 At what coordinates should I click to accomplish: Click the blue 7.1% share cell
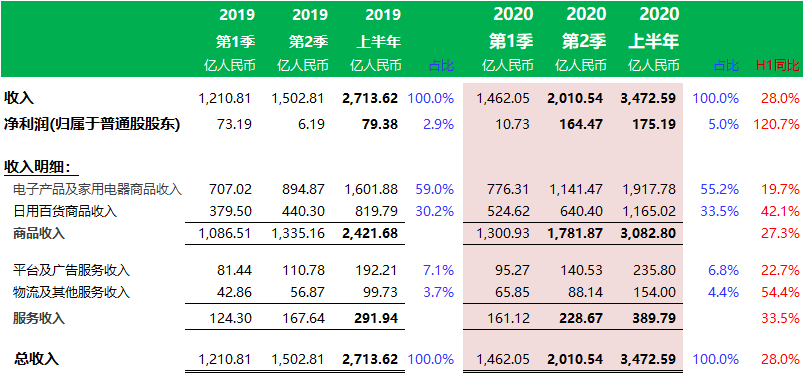(438, 270)
